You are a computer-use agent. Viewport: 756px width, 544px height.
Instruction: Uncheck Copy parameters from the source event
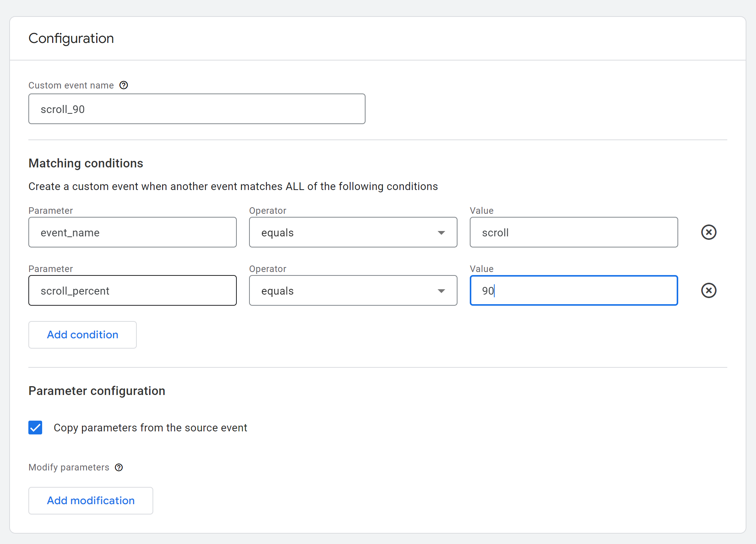click(x=35, y=428)
